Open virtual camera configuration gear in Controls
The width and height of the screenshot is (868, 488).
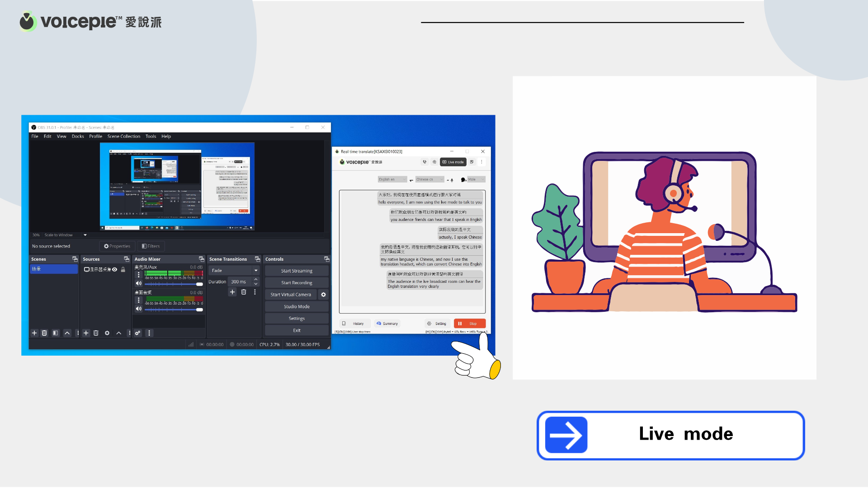(324, 295)
